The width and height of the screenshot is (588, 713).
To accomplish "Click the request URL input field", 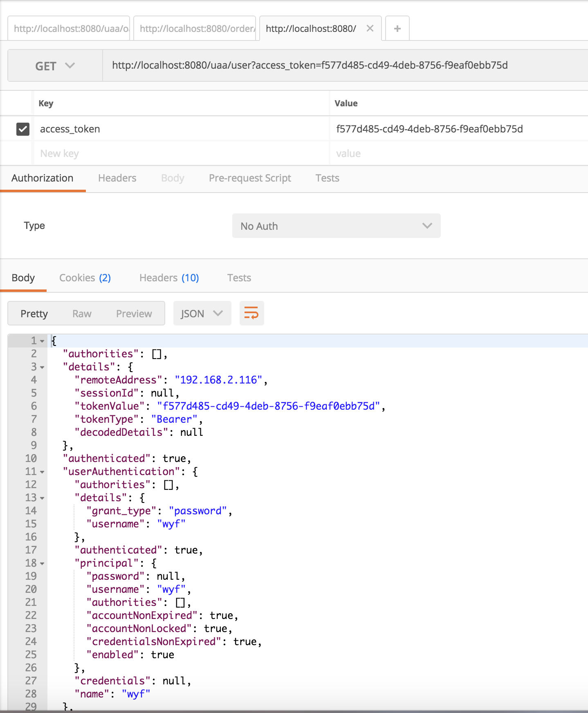I will click(343, 65).
